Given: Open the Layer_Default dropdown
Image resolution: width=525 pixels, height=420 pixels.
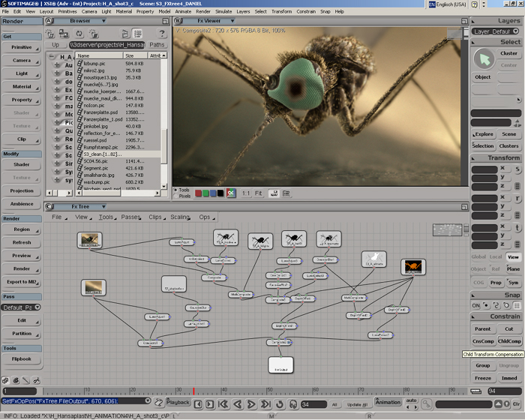Looking at the screenshot, I should pyautogui.click(x=496, y=31).
